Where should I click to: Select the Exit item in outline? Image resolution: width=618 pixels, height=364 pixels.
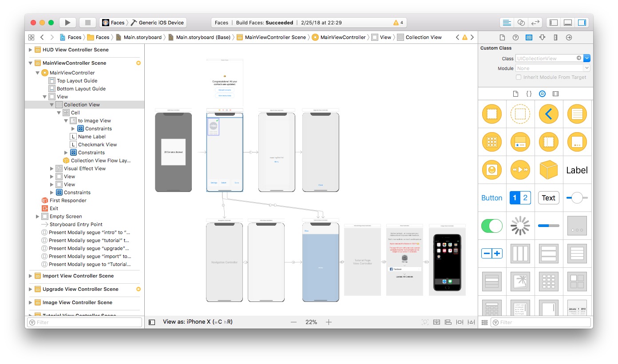point(54,208)
